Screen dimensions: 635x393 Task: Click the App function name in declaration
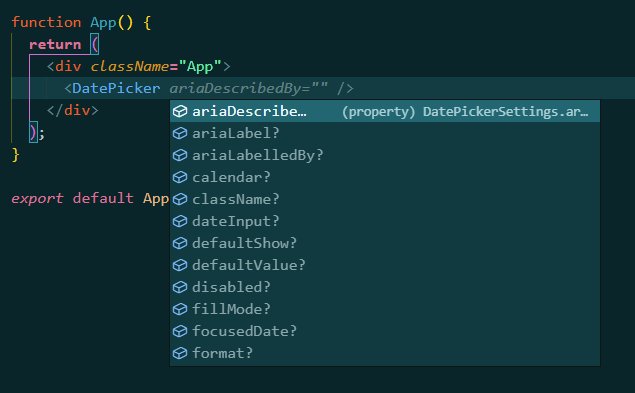click(103, 22)
